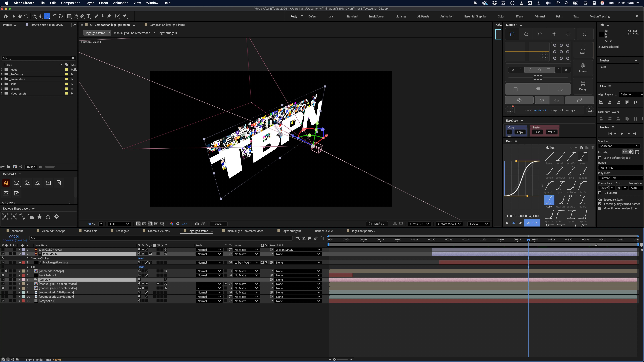644x362 pixels.
Task: Expand the _PreComps folder
Action: (2, 74)
